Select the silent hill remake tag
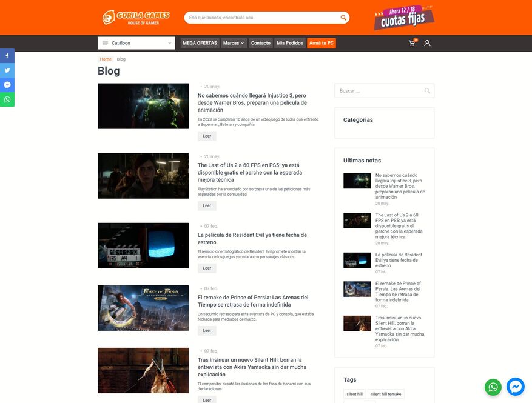 coord(386,394)
